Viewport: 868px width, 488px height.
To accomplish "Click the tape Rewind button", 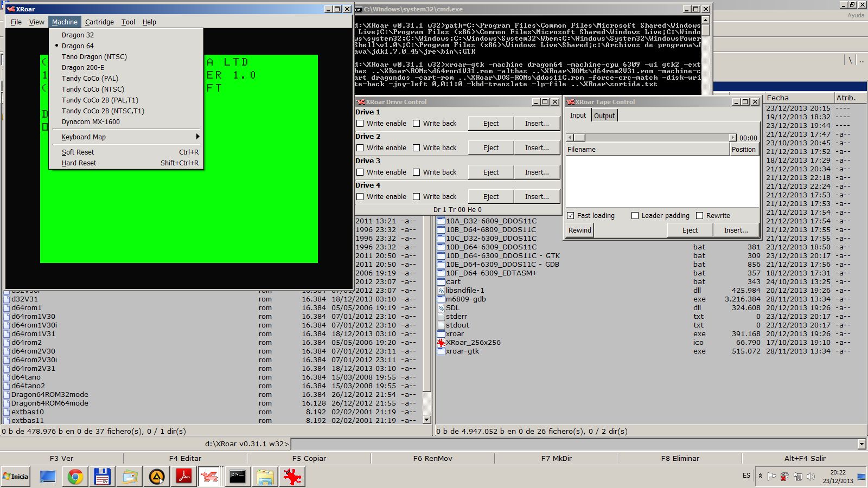I will coord(579,230).
